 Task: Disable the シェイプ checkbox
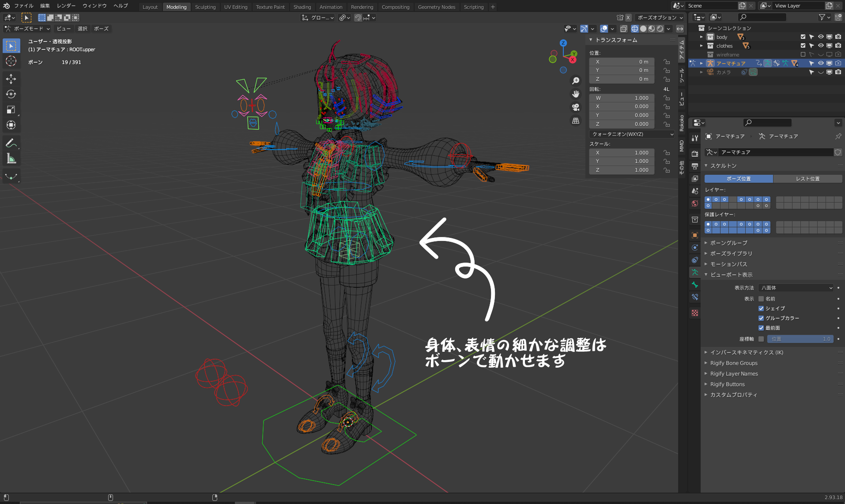coord(761,308)
